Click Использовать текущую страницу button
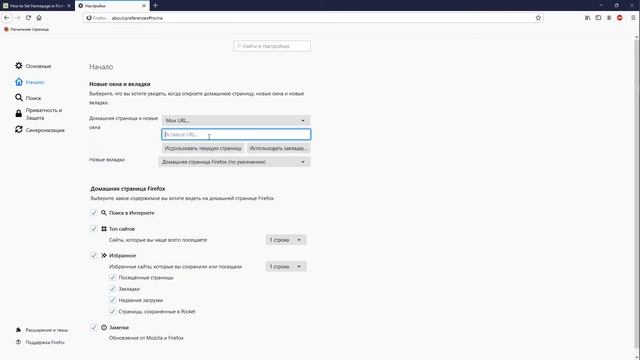 click(203, 148)
